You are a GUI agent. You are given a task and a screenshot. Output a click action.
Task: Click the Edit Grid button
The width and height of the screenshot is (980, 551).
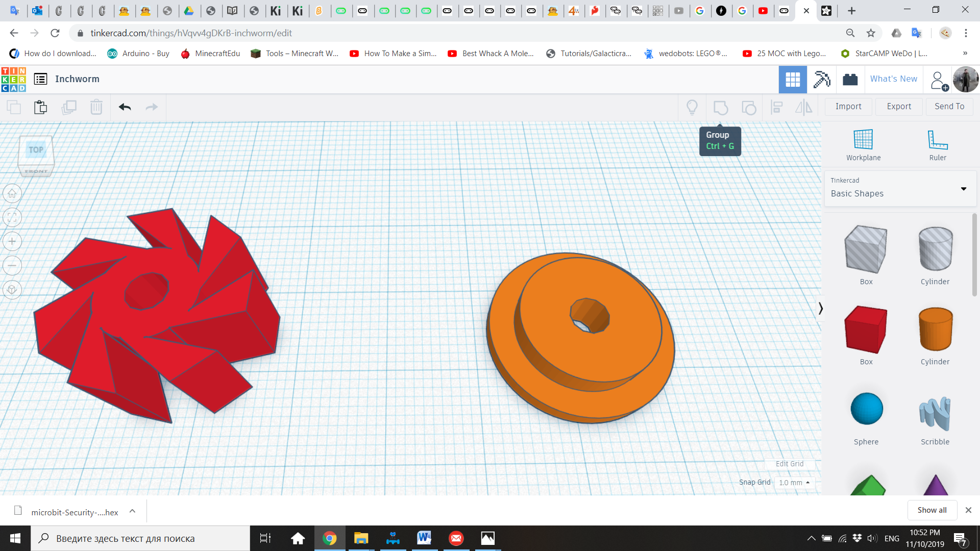[790, 464]
